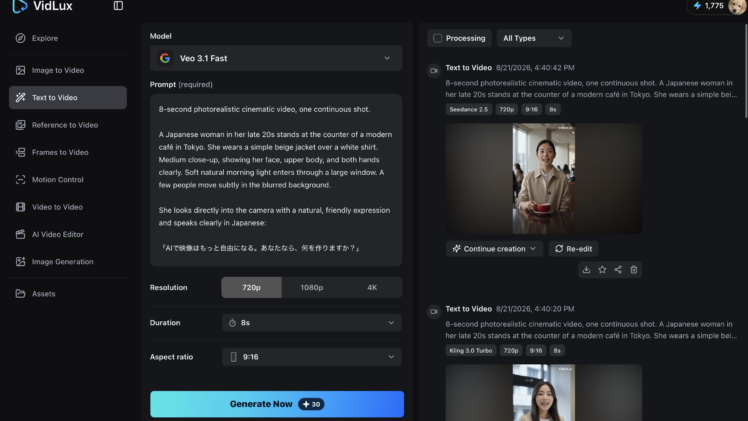Open the Duration 8s dropdown
Viewport: 748px width, 421px height.
[312, 323]
